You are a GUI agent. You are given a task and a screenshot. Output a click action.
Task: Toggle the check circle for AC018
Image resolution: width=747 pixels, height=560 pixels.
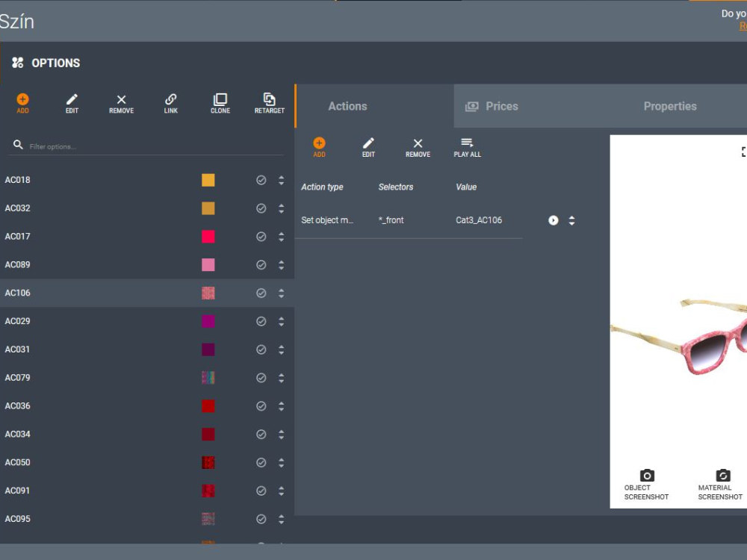(x=261, y=180)
